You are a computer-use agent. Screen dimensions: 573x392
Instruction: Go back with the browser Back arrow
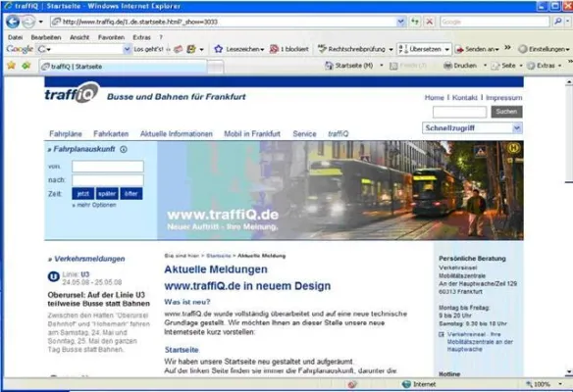tap(13, 22)
